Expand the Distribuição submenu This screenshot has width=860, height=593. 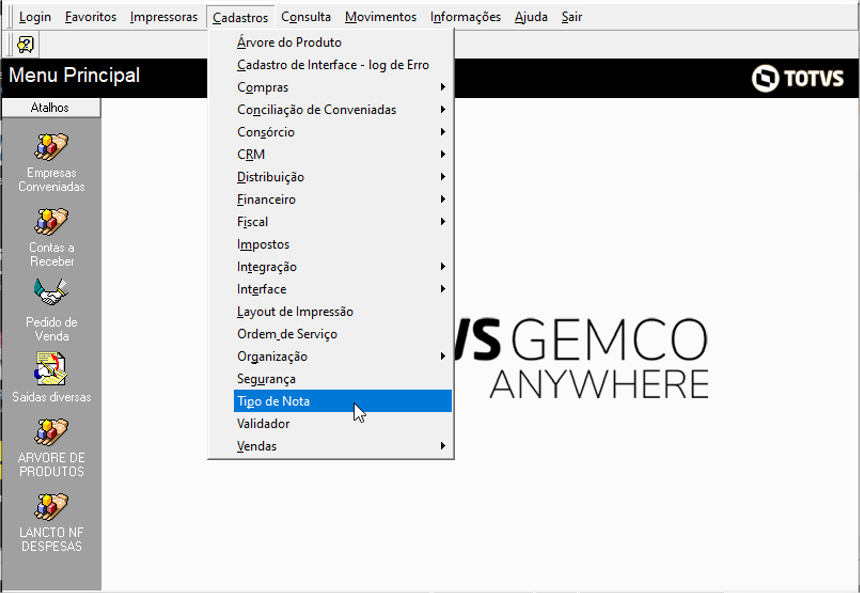[x=343, y=177]
